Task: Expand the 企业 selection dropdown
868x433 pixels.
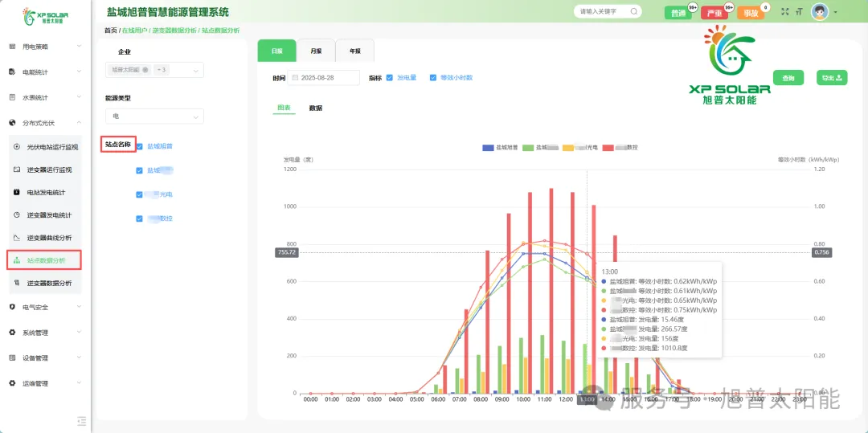Action: [196, 71]
